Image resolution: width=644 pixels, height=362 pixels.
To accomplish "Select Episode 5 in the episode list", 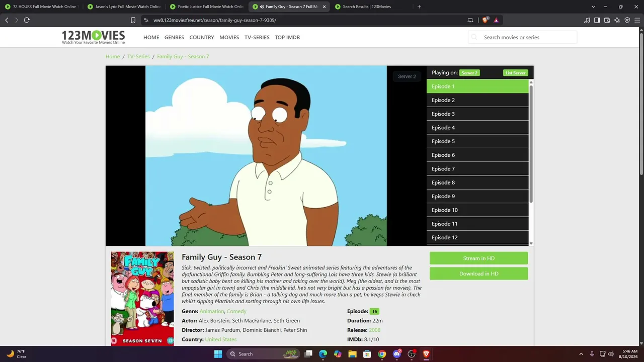I will (x=477, y=141).
